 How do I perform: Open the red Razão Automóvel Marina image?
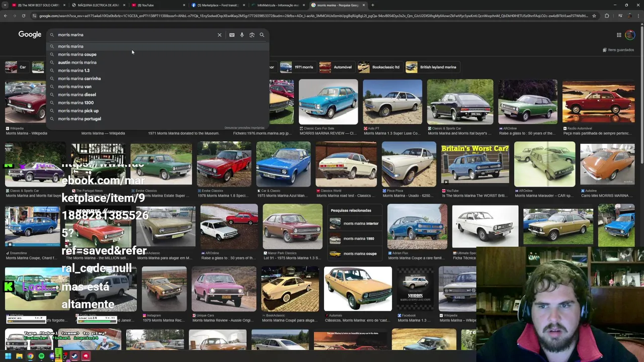[x=598, y=102]
